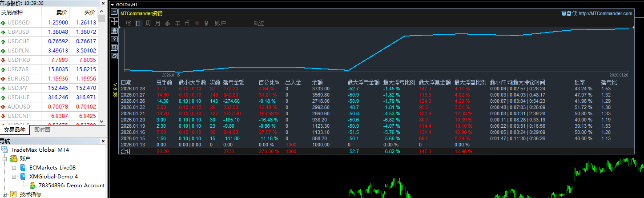Click the 买价 column header
The image size is (644, 198).
[x=84, y=12]
